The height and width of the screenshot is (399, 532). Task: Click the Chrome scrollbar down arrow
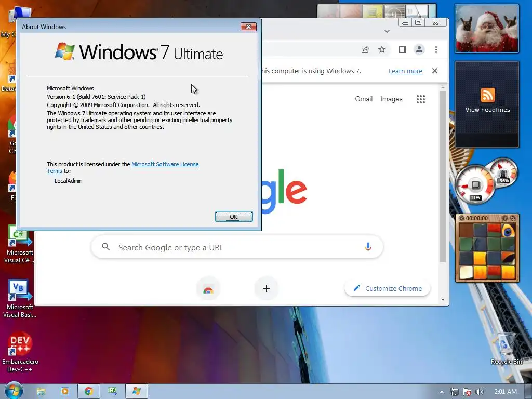443,300
